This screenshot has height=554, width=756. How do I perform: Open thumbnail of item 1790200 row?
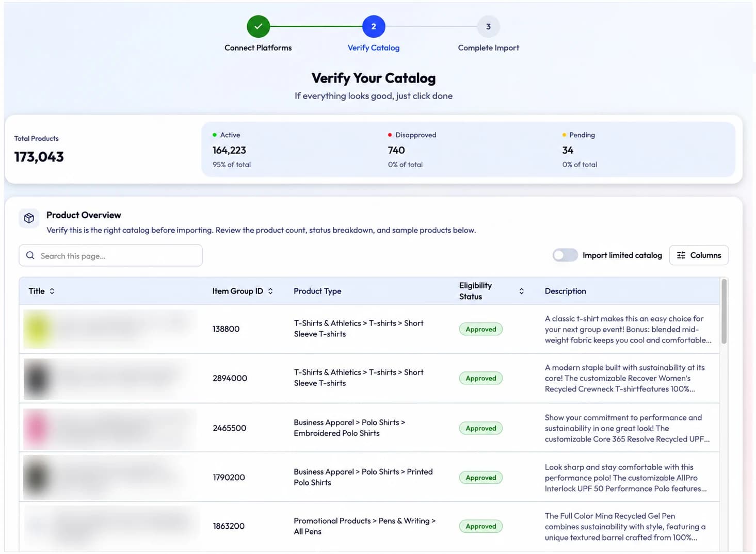pyautogui.click(x=38, y=477)
